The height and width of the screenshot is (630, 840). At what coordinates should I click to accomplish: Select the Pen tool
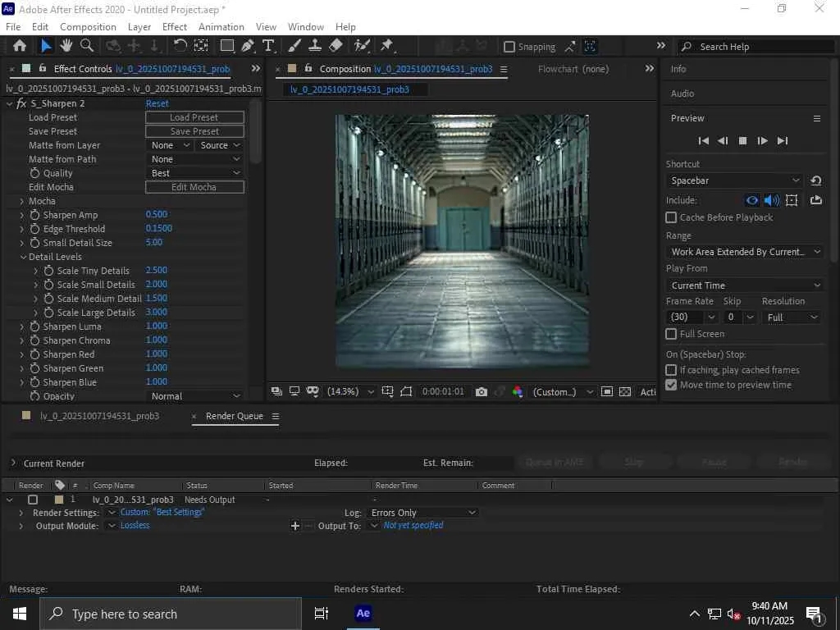point(248,46)
